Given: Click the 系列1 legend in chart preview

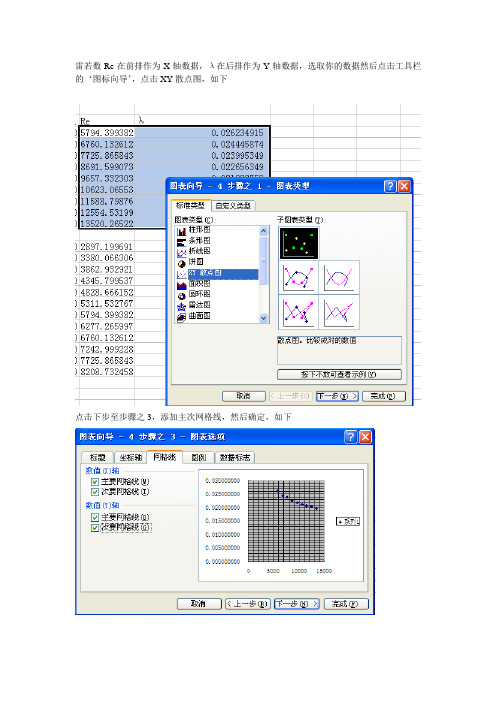Looking at the screenshot, I should (348, 522).
